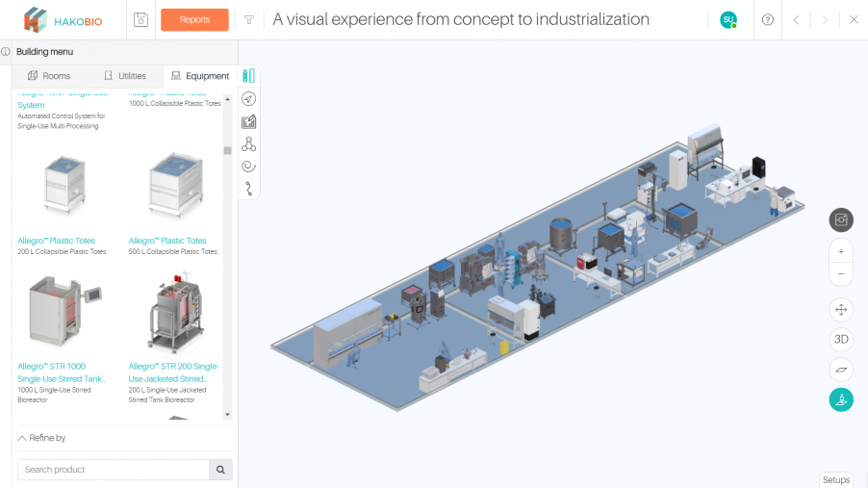Select the ruler building tool icon
This screenshot has height=488, width=868.
click(248, 76)
